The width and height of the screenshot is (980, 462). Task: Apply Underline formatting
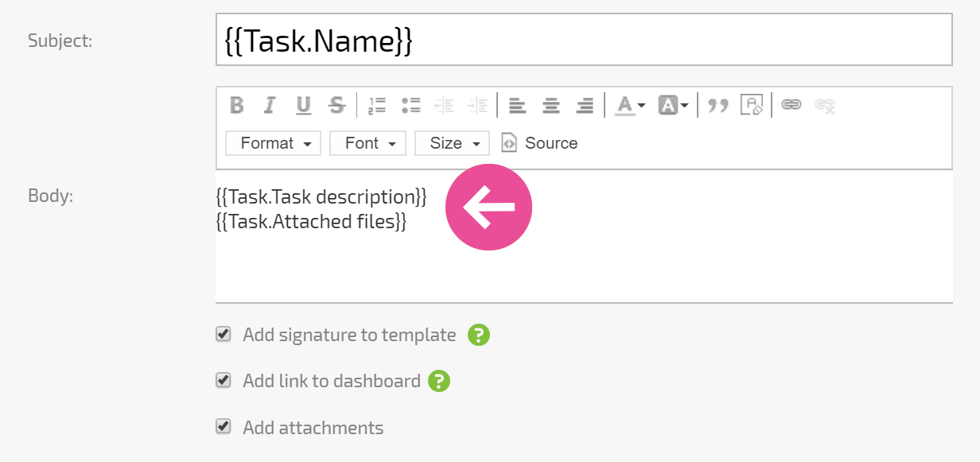click(x=303, y=105)
